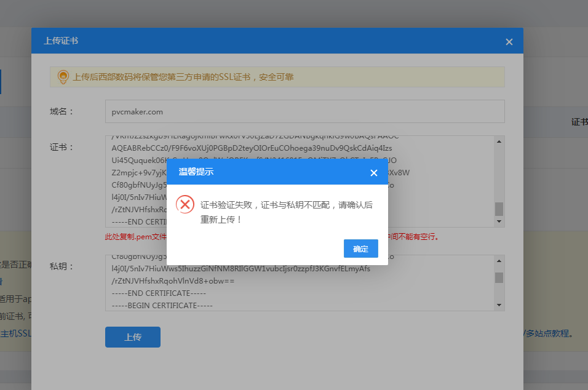Click the 温馨提示 dialog title text
Viewport: 588px width, 390px height.
click(x=196, y=172)
